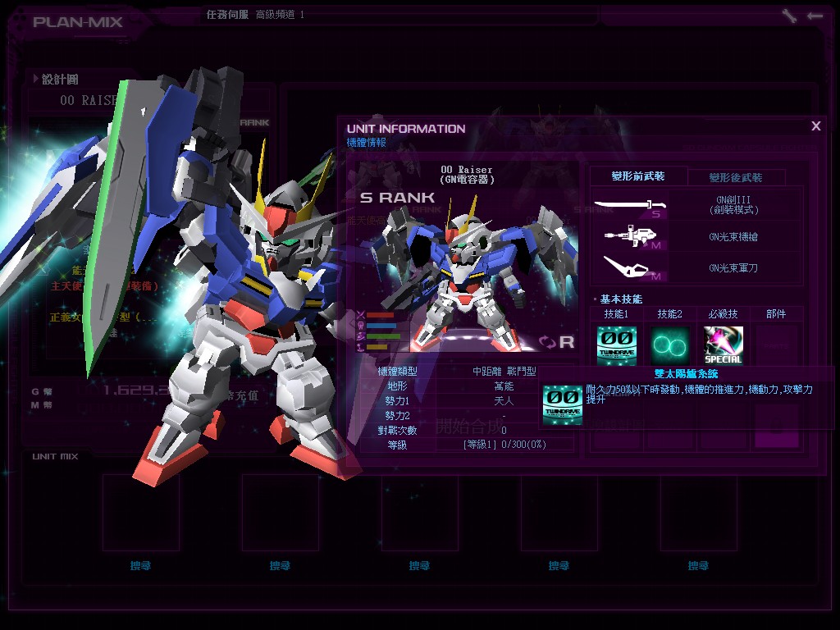Select the first empty Unit Mix slot
Screen dimensions: 840x630
click(x=141, y=513)
